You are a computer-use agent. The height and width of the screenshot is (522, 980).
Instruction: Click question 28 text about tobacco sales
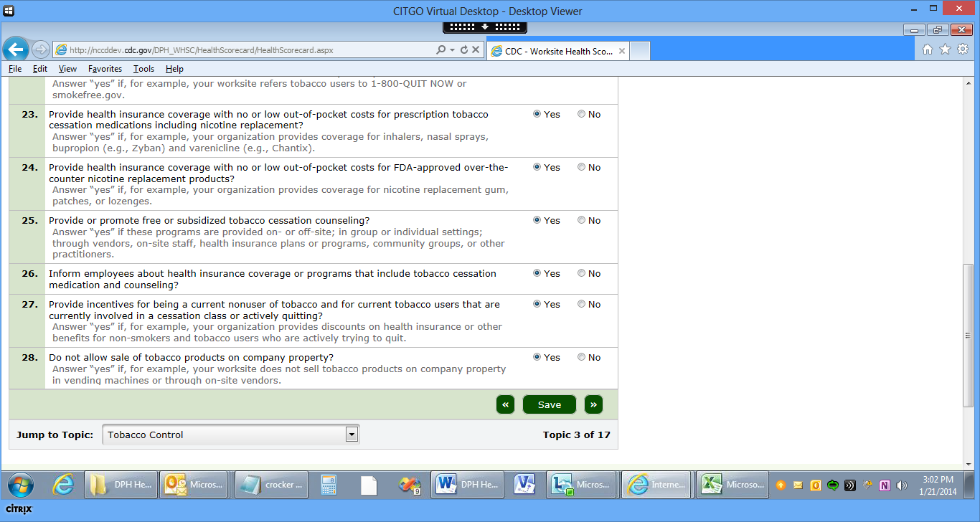coord(191,357)
